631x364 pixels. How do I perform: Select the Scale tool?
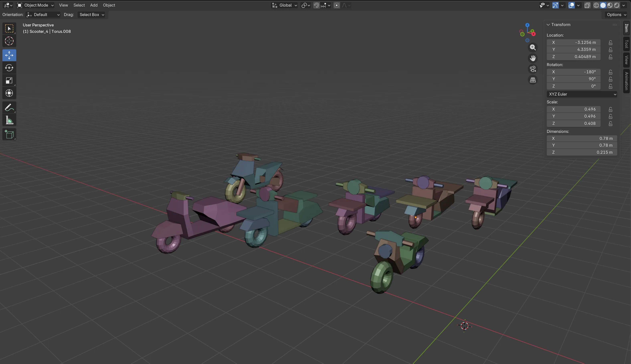coord(9,81)
